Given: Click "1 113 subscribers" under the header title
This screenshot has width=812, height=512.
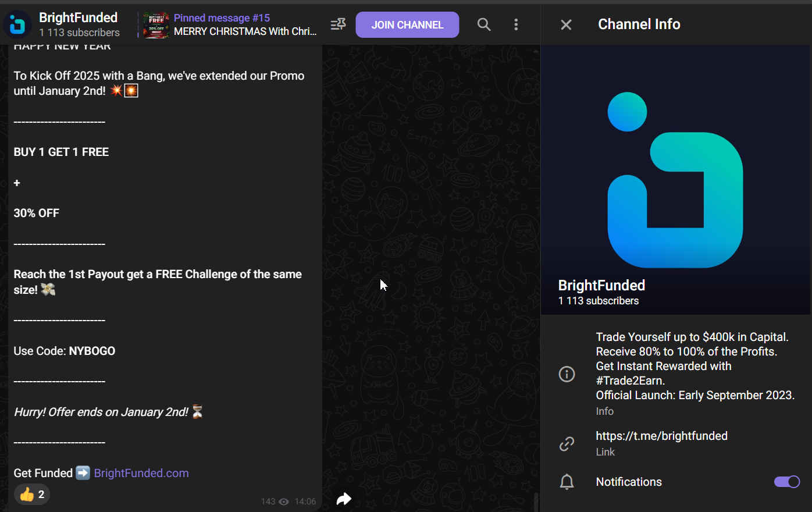Looking at the screenshot, I should [79, 33].
